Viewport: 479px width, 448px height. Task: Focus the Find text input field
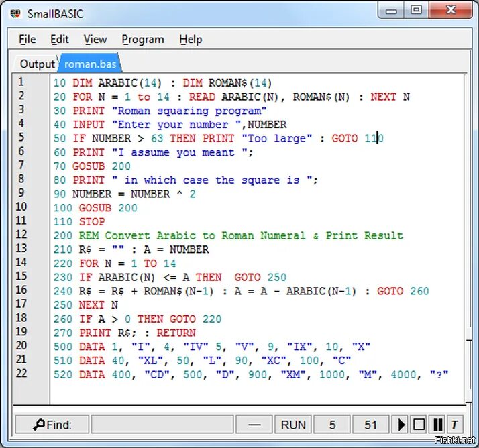coord(162,424)
